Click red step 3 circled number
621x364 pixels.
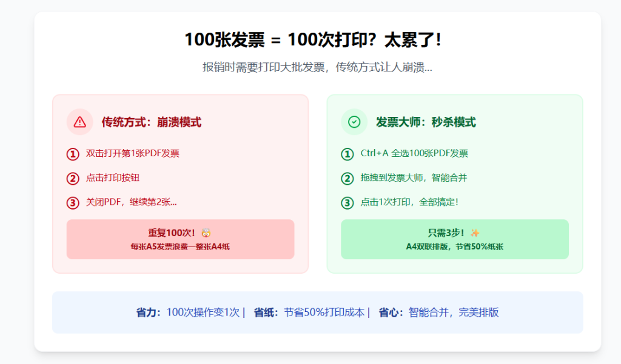point(73,203)
